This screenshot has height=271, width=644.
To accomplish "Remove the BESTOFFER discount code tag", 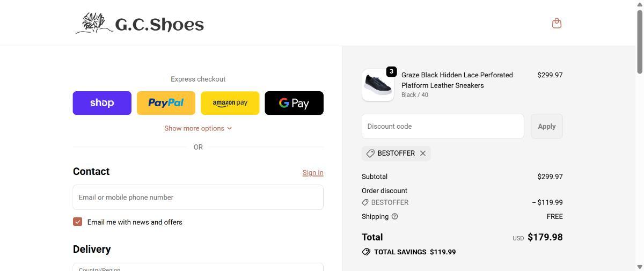I will 423,153.
